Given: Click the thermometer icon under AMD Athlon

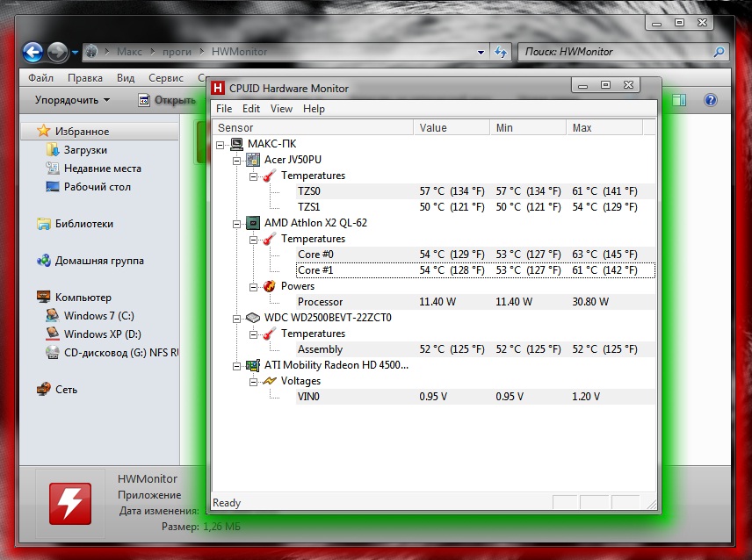Looking at the screenshot, I should tap(270, 239).
